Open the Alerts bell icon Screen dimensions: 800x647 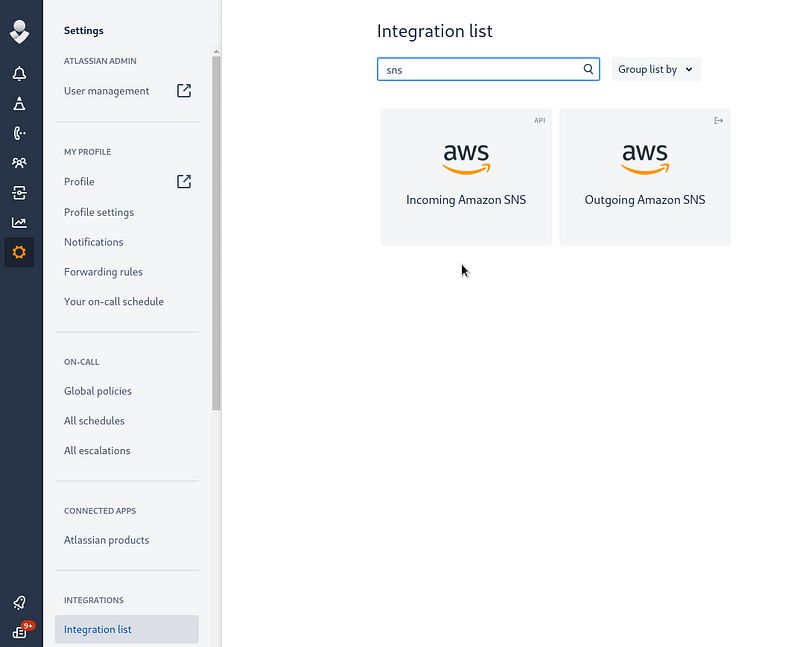19,74
